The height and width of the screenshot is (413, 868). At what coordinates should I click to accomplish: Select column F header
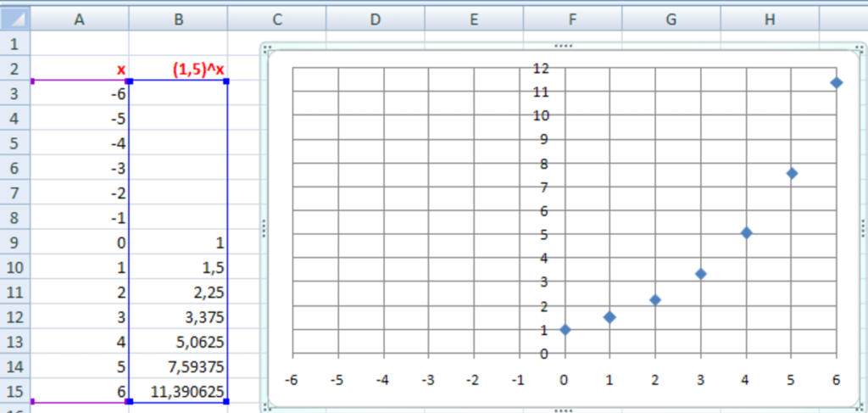pos(572,20)
